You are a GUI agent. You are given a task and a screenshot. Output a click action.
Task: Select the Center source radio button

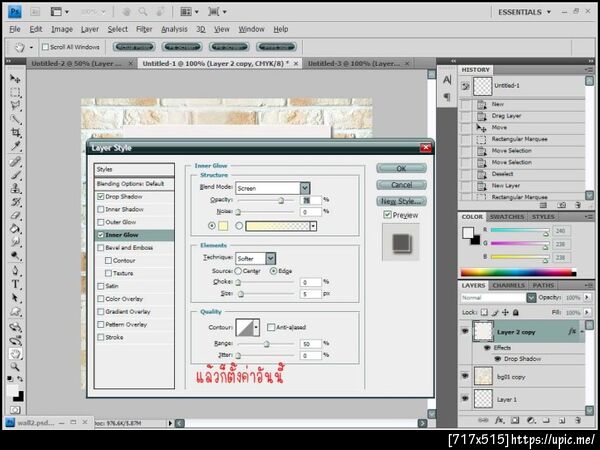click(x=238, y=271)
